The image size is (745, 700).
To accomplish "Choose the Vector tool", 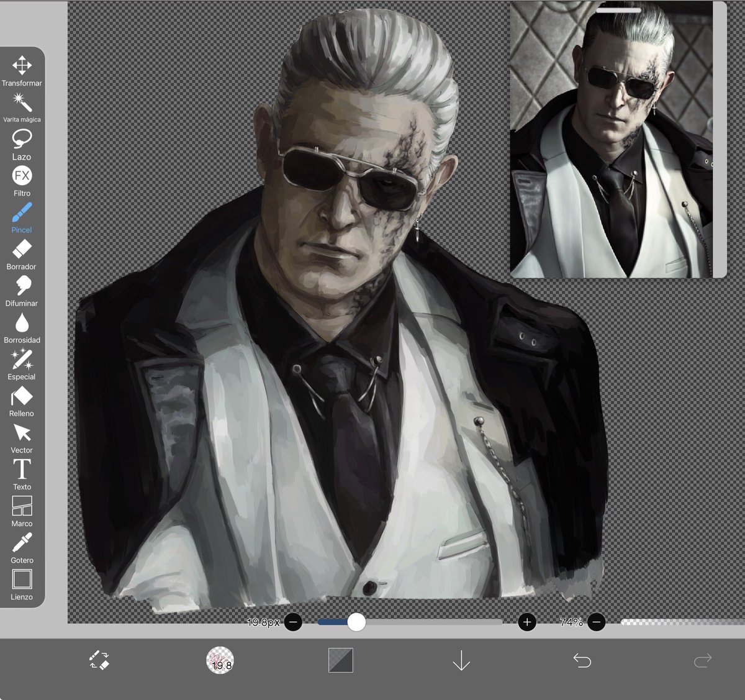I will click(22, 438).
